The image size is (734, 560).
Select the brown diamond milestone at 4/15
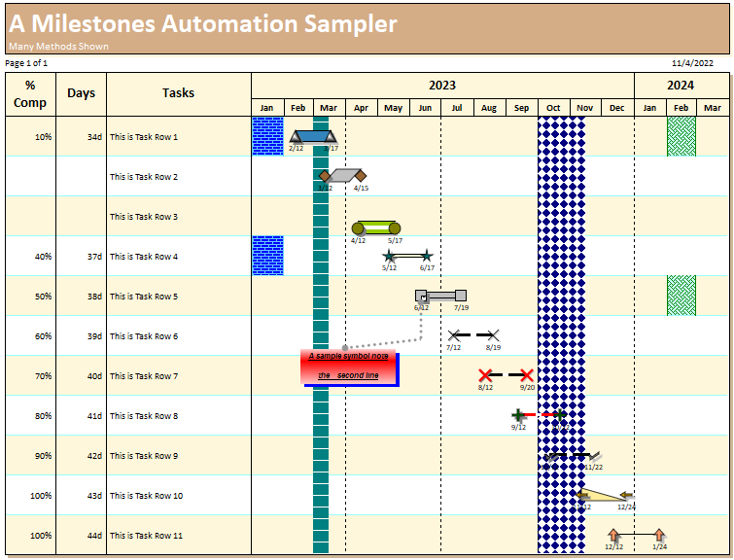pyautogui.click(x=361, y=176)
